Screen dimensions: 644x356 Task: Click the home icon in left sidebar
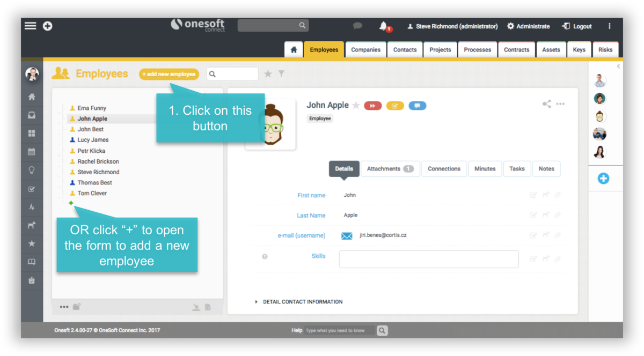(32, 97)
